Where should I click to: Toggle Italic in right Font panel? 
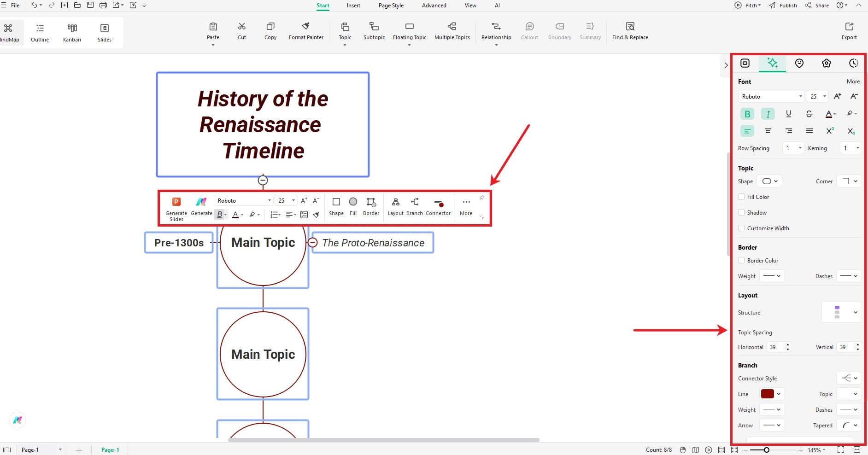click(768, 114)
